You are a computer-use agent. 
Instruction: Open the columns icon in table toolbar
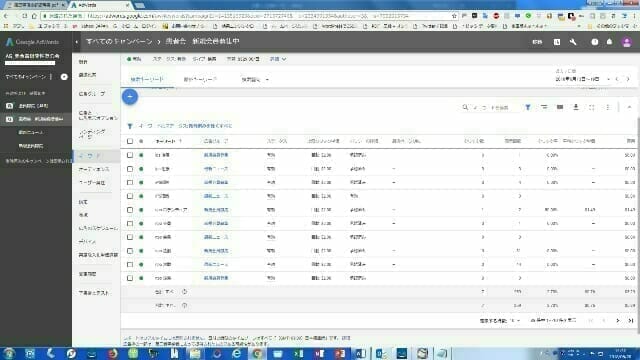click(x=560, y=107)
